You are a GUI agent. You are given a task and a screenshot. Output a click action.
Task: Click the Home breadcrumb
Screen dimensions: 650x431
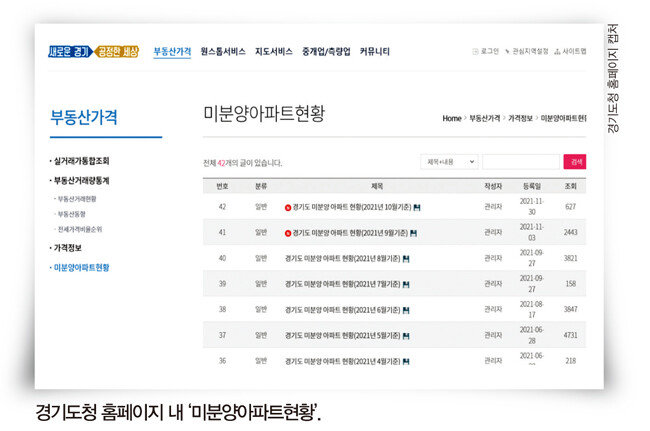click(452, 119)
